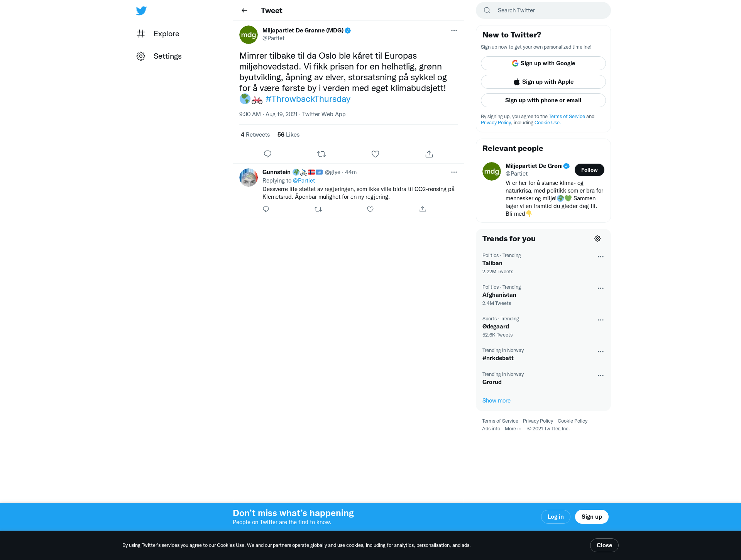Open more options on main tweet

[454, 30]
